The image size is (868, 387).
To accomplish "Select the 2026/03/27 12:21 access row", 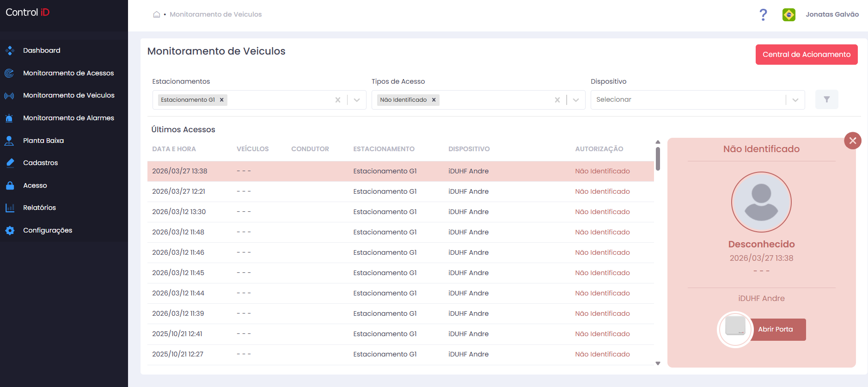I will pyautogui.click(x=400, y=191).
